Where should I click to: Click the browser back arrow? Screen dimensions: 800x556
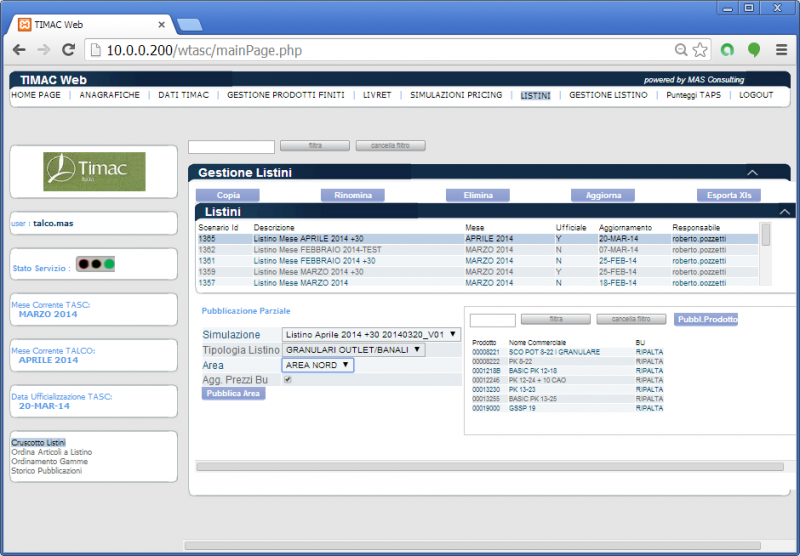click(x=18, y=49)
